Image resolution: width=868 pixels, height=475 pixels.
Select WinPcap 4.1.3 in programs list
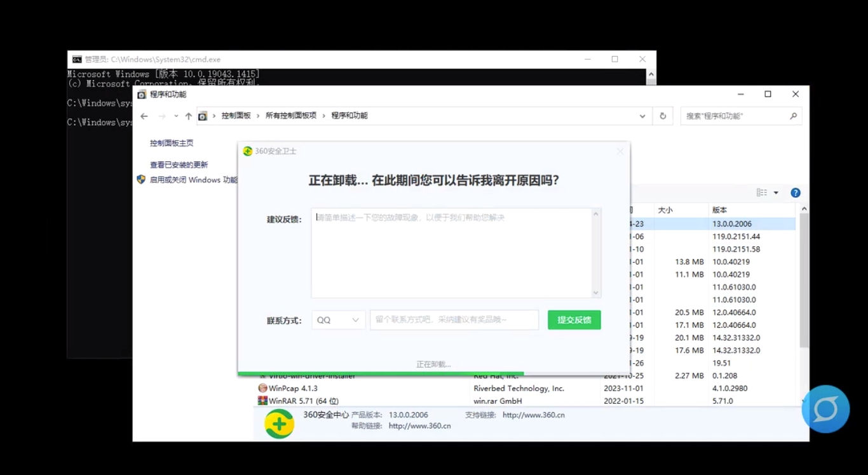coord(293,389)
